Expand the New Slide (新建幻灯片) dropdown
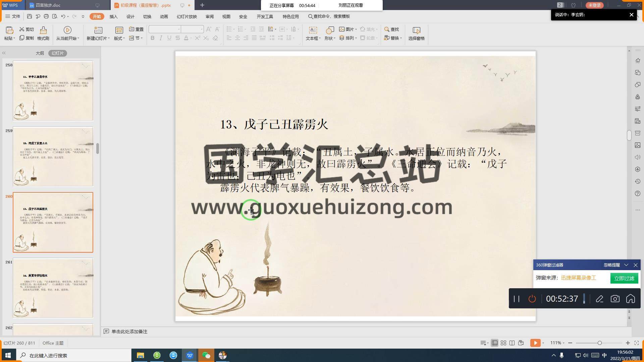The image size is (644, 362). (x=109, y=39)
